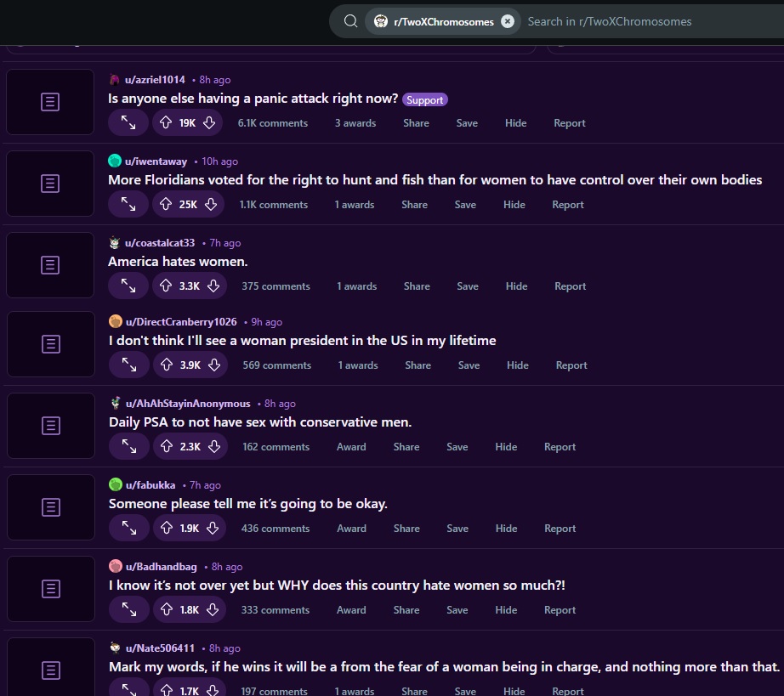This screenshot has height=696, width=784.
Task: Open post I don't think I'll see a woman president
Action: pyautogui.click(x=303, y=340)
